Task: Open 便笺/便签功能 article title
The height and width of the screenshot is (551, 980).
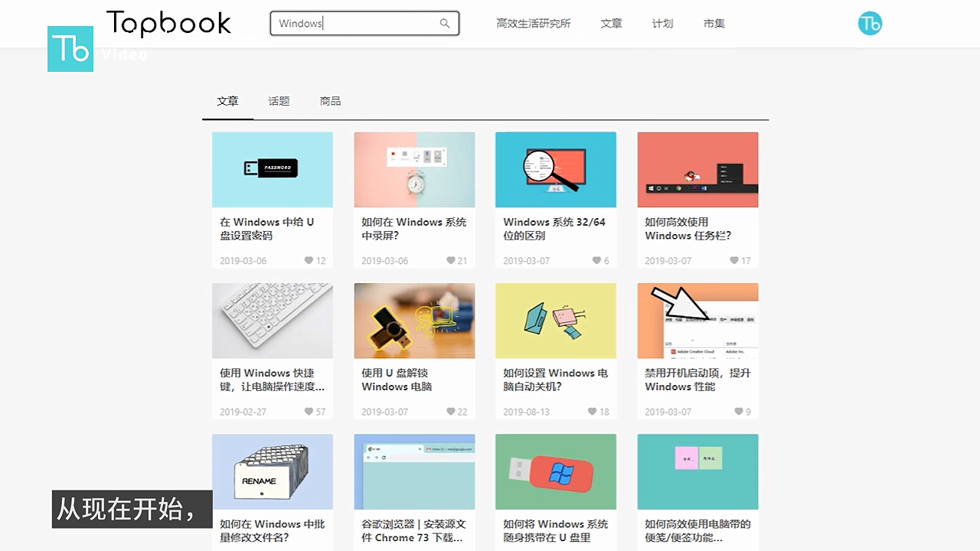Action: (697, 530)
